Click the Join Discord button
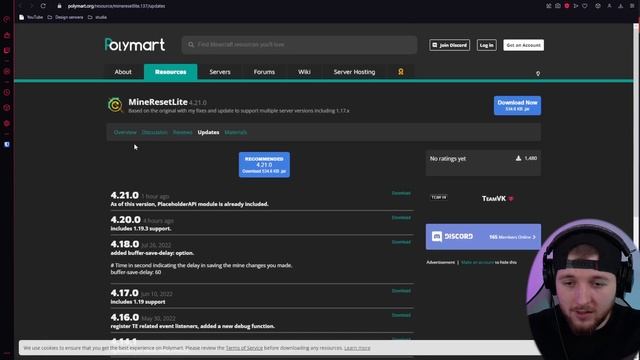Screen dimensions: 640x360 pos(449,45)
